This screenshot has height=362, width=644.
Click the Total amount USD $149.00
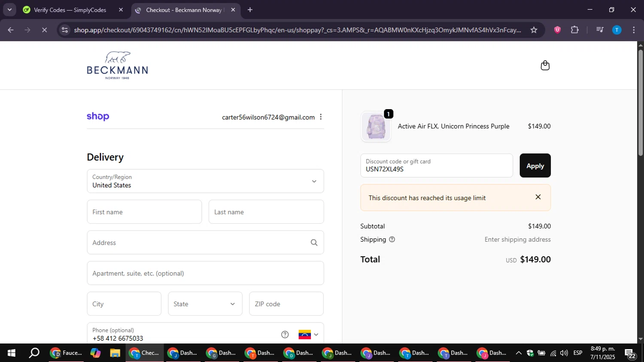coord(528,259)
